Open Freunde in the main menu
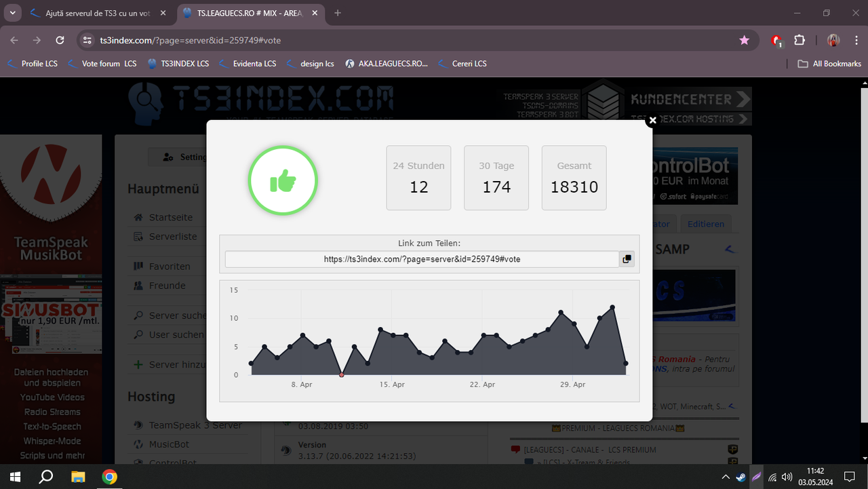 click(x=159, y=286)
